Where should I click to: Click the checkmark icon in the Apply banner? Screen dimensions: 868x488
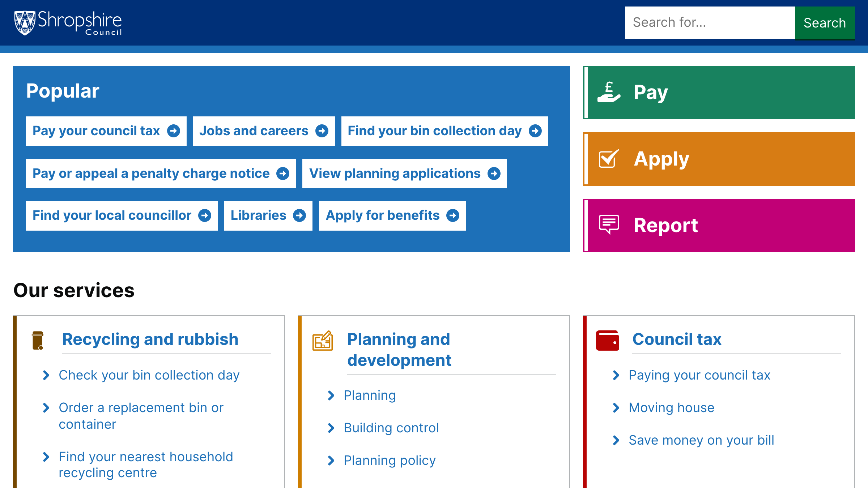tap(608, 158)
